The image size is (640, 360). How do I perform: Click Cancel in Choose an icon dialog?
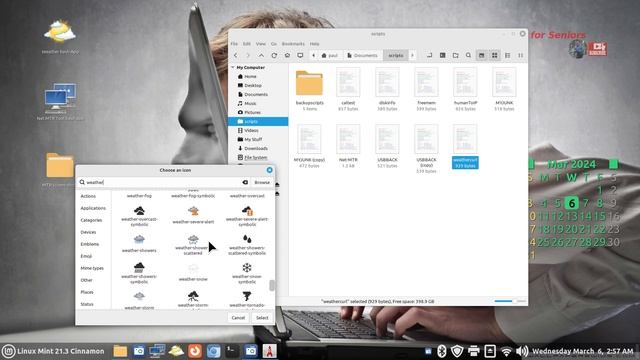coord(238,318)
